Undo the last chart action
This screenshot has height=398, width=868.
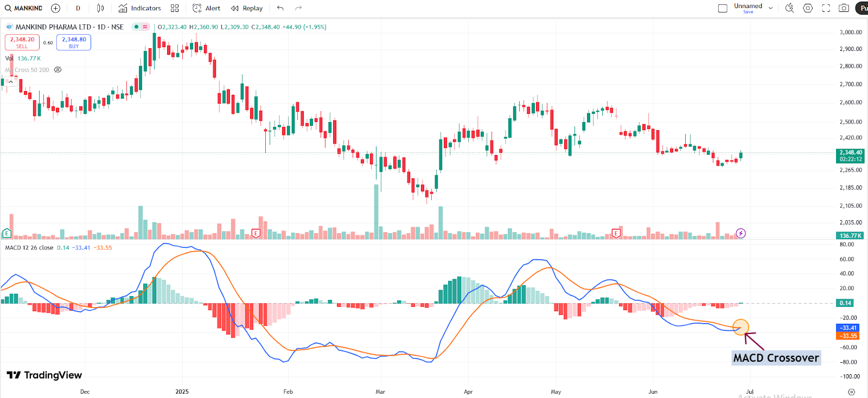coord(280,8)
